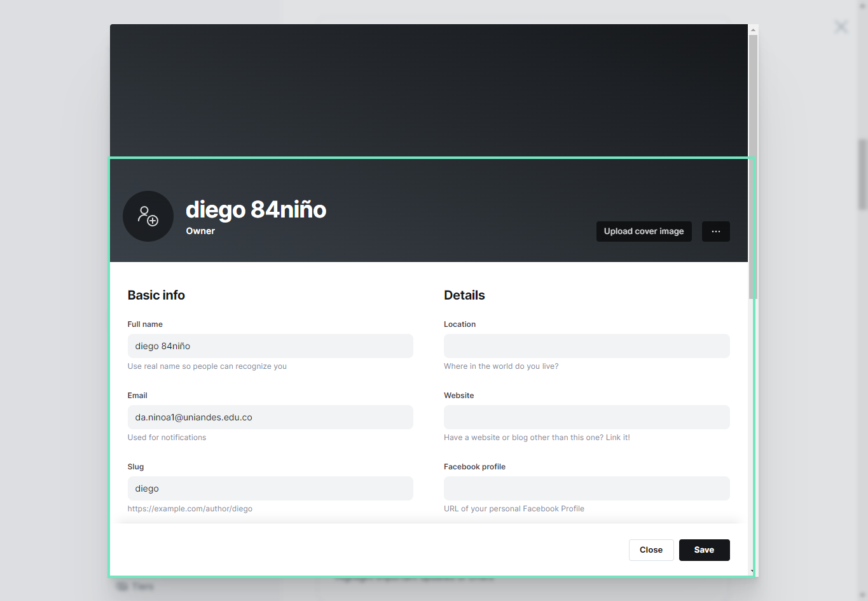Click Upload cover image button
Screen dimensions: 868x601
[644, 231]
